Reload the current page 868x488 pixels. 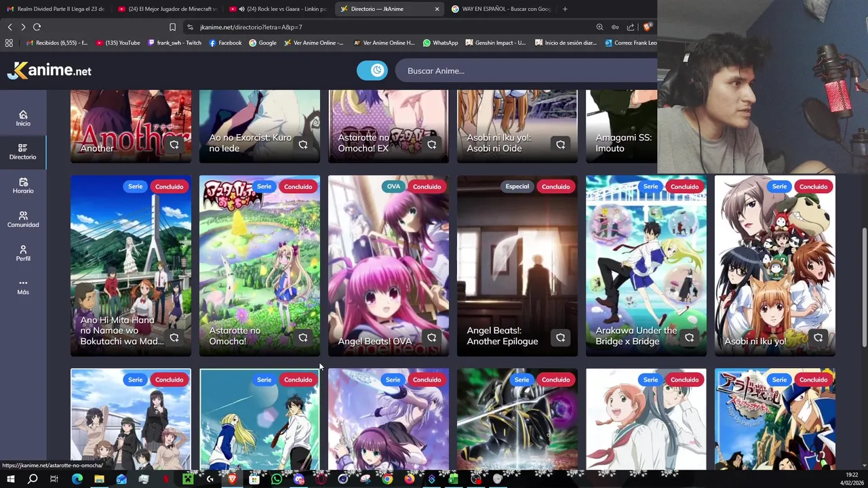point(37,27)
